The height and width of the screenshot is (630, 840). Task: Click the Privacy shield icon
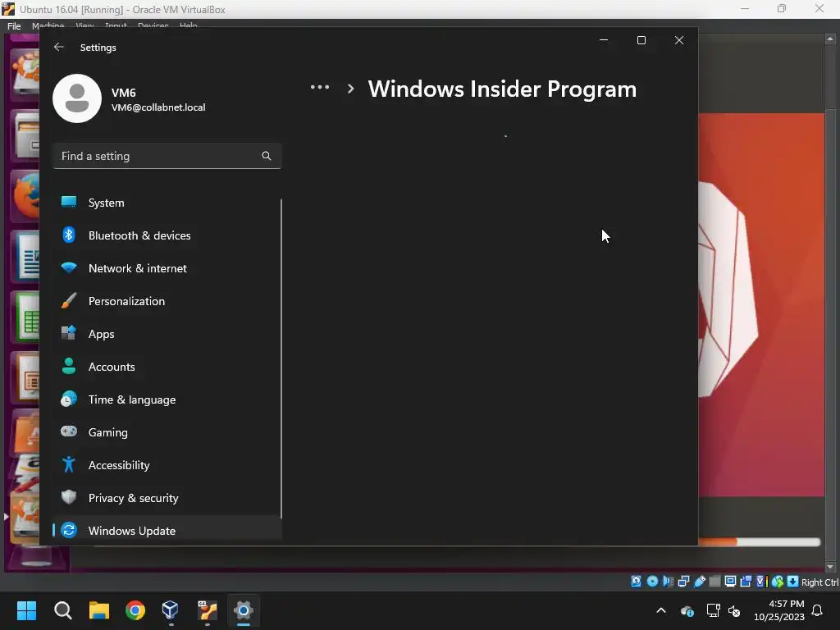click(x=69, y=497)
